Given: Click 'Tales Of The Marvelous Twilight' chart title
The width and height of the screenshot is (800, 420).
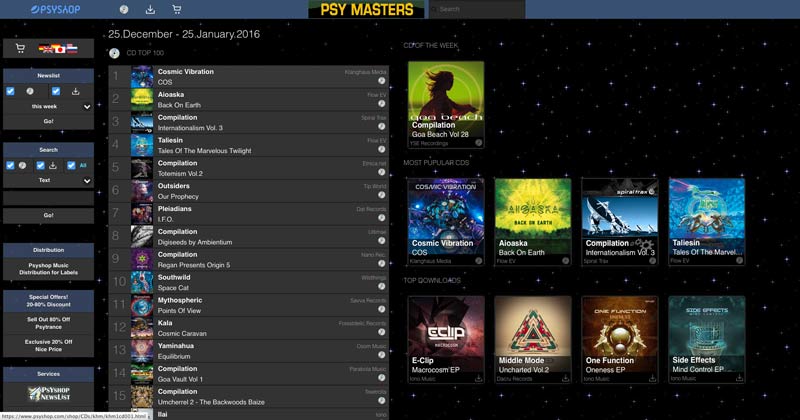Looking at the screenshot, I should pos(205,151).
